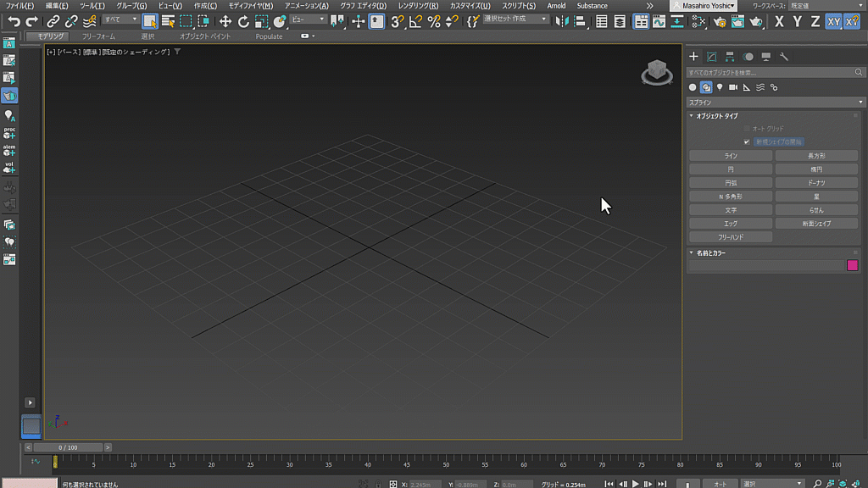
Task: Open the Hierarchy panel tab icon
Action: [x=730, y=57]
